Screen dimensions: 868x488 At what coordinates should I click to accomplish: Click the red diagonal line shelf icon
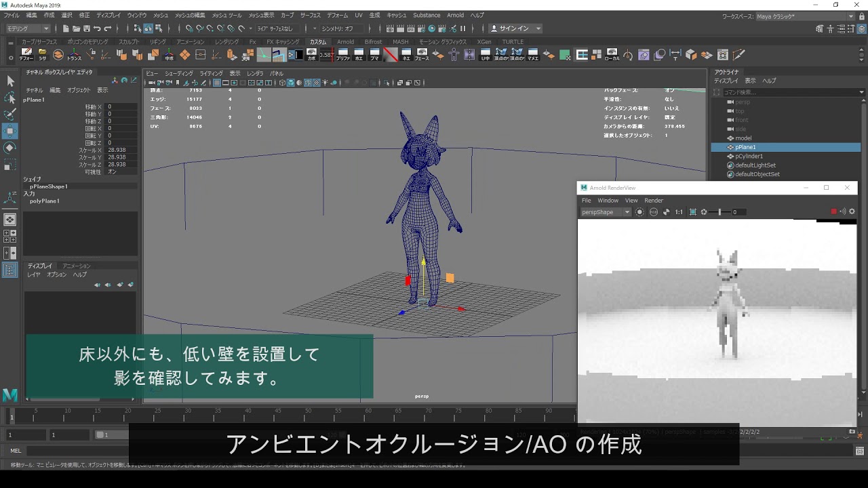(x=391, y=54)
